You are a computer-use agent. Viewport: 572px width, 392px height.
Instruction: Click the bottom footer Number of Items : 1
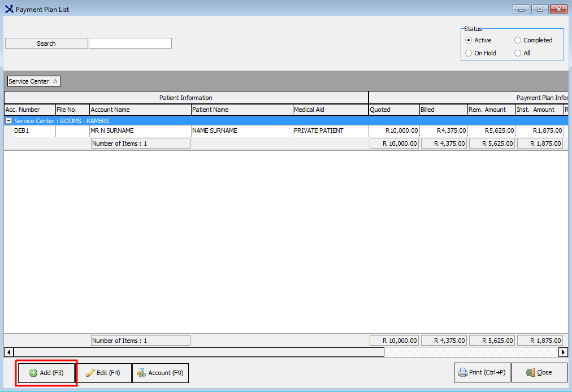[140, 341]
